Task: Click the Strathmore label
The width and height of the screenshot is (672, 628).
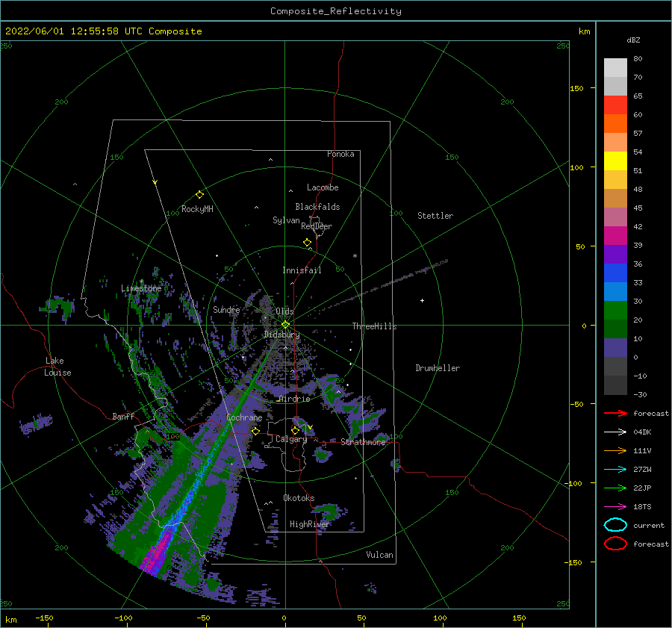Action: 364,442
